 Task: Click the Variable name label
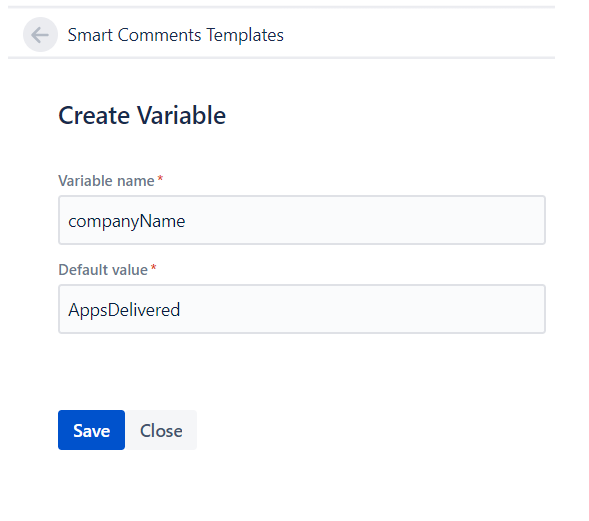[x=106, y=181]
